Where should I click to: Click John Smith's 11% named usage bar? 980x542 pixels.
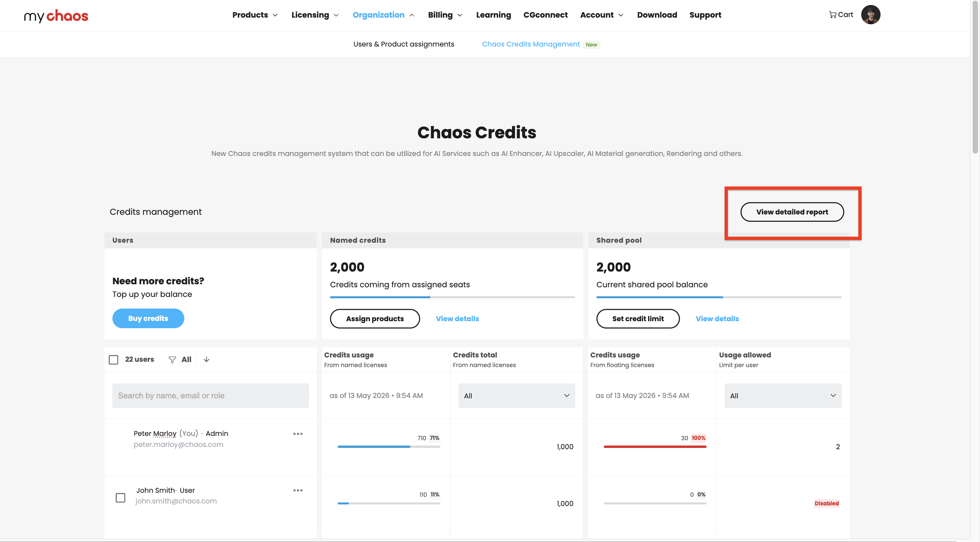(x=389, y=503)
